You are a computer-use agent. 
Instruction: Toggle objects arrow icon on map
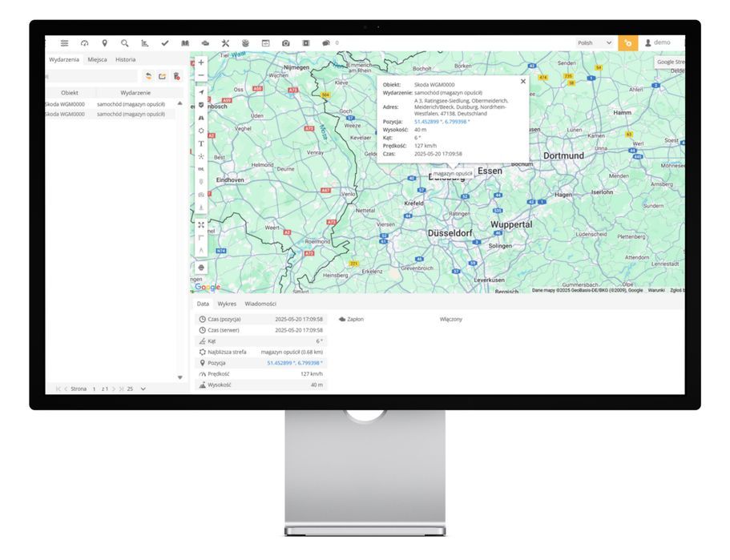coord(201,92)
